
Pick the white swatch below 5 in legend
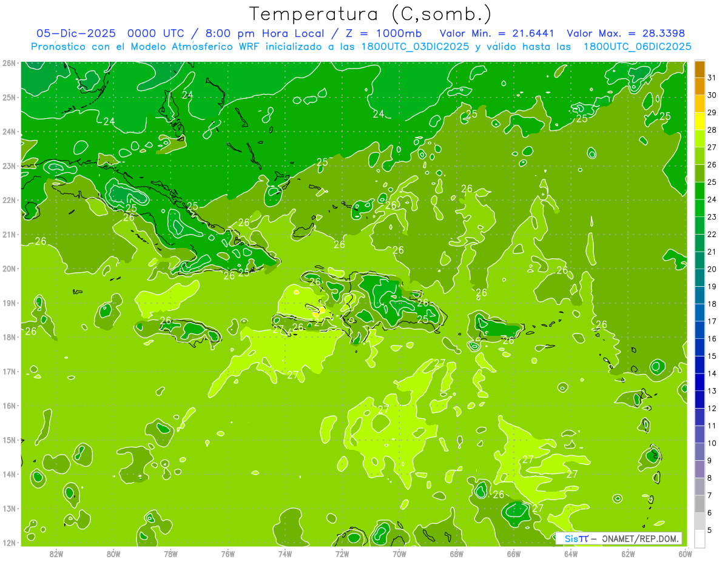pyautogui.click(x=699, y=538)
